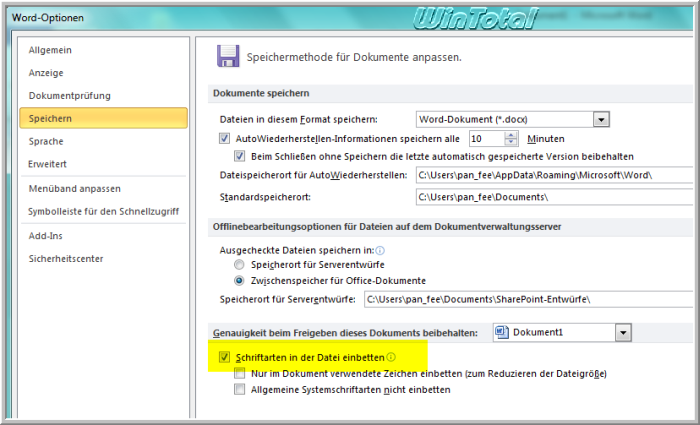
Task: Click the AutoRecover minutes input field
Action: [x=487, y=139]
